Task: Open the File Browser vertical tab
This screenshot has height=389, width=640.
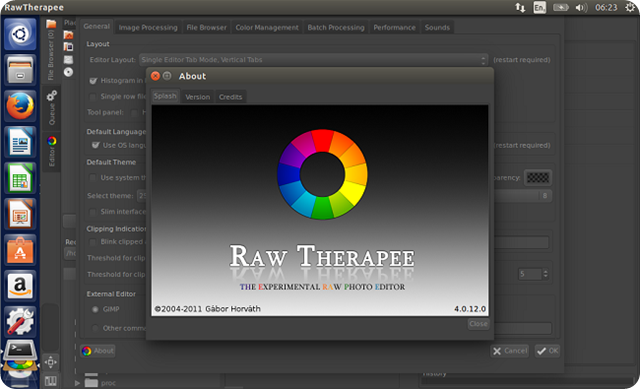Action: click(x=51, y=49)
